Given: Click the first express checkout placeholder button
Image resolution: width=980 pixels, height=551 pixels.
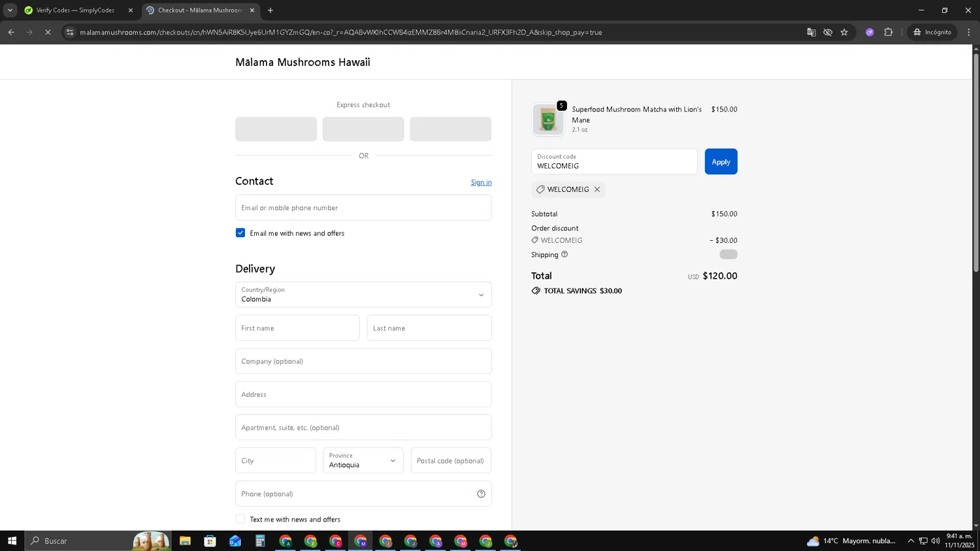Looking at the screenshot, I should pos(276,129).
